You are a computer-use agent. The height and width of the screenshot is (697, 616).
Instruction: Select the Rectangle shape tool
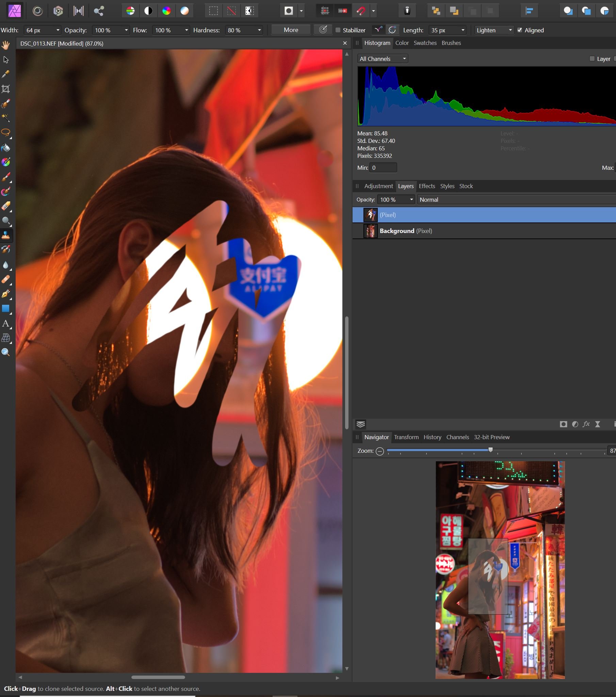tap(6, 309)
